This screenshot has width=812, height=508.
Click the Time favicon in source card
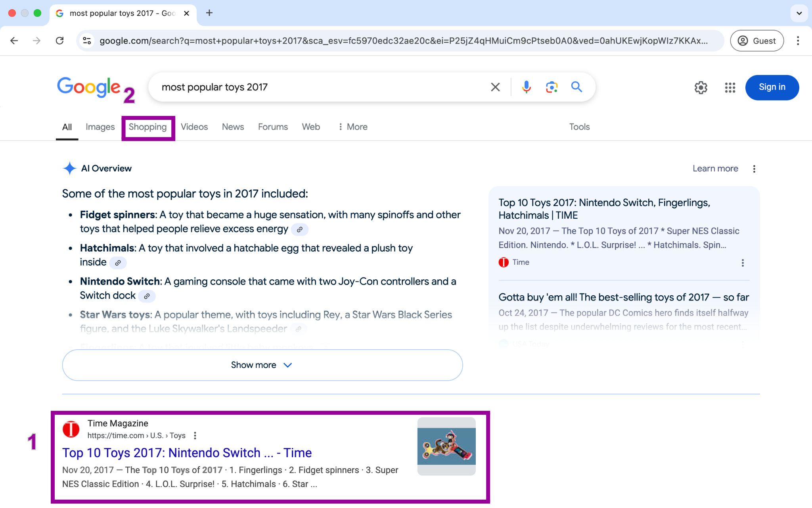[x=504, y=262]
